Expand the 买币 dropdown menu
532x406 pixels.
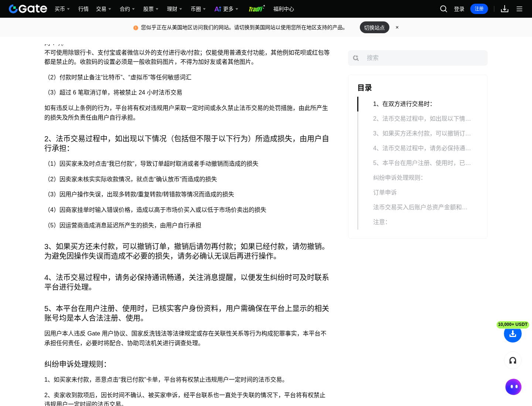tap(62, 9)
